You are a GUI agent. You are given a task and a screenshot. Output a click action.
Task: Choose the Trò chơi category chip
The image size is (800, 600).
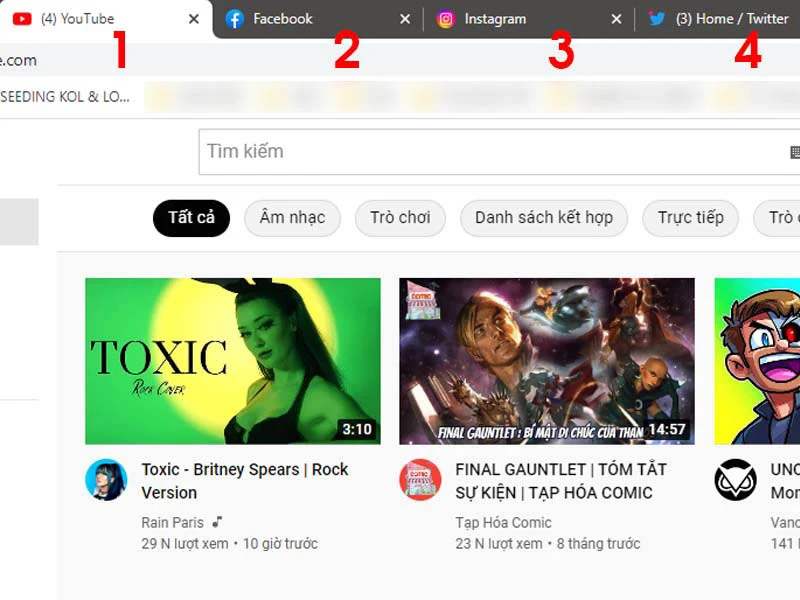[400, 218]
